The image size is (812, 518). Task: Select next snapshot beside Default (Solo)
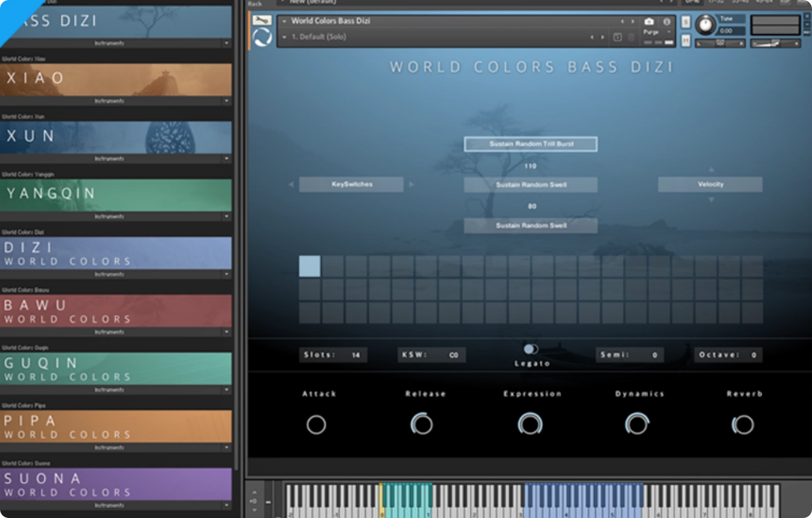click(x=602, y=37)
